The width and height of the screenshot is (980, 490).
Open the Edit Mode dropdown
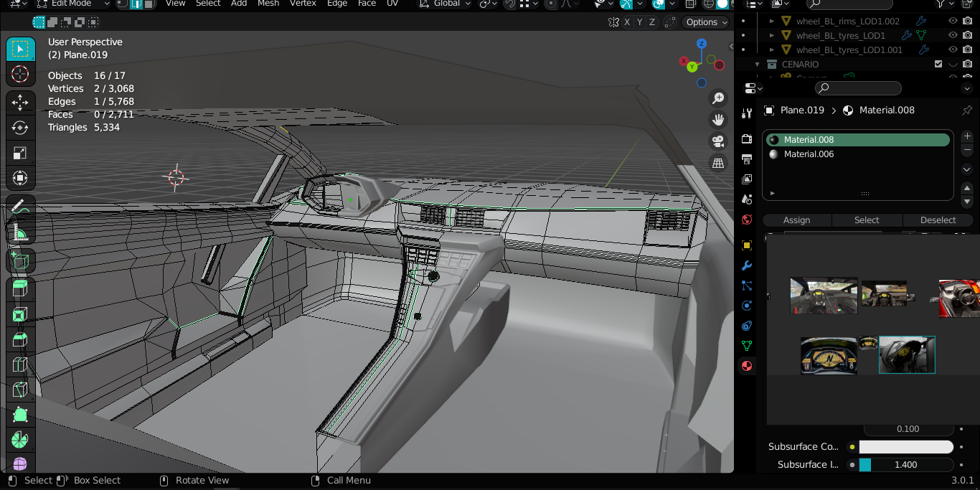point(72,4)
